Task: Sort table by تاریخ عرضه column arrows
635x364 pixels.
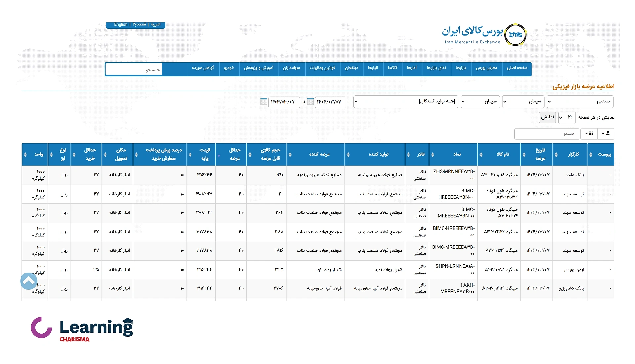Action: point(524,155)
